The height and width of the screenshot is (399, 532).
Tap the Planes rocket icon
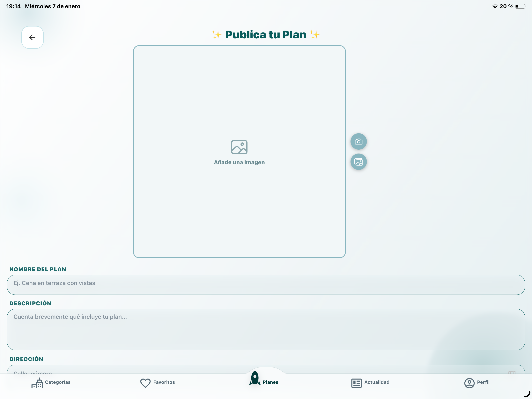point(255,378)
